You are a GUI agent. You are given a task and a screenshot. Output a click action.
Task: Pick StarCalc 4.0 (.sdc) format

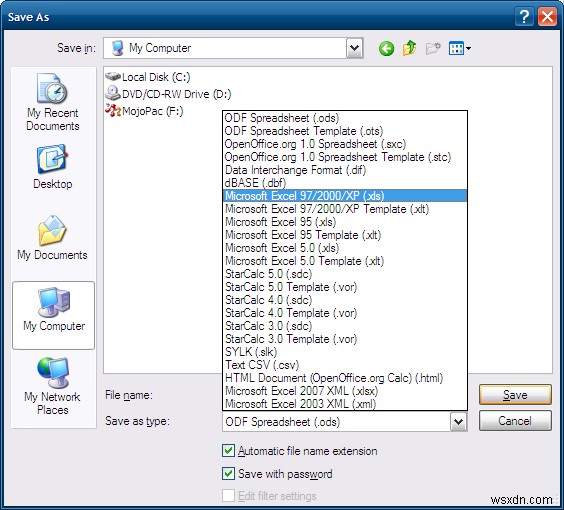(x=345, y=300)
